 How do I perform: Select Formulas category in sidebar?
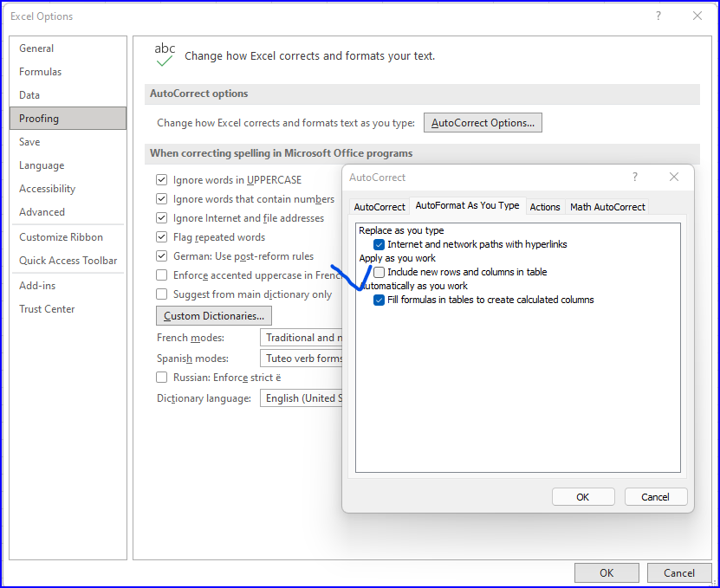pos(68,72)
